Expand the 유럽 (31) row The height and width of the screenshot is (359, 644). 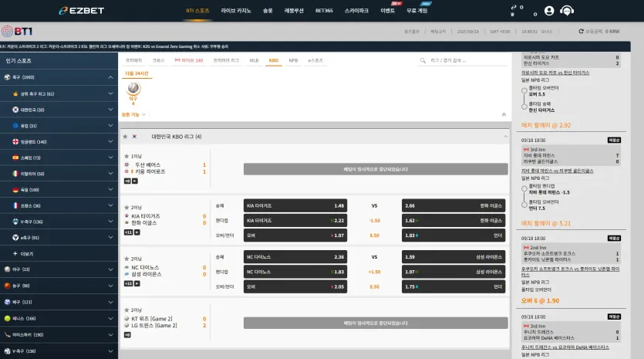(x=110, y=125)
